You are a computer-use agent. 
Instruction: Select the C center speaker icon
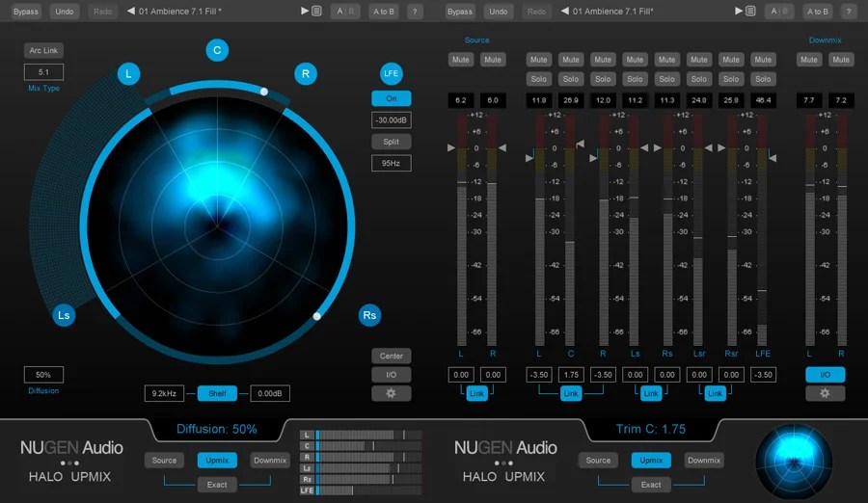coord(217,50)
